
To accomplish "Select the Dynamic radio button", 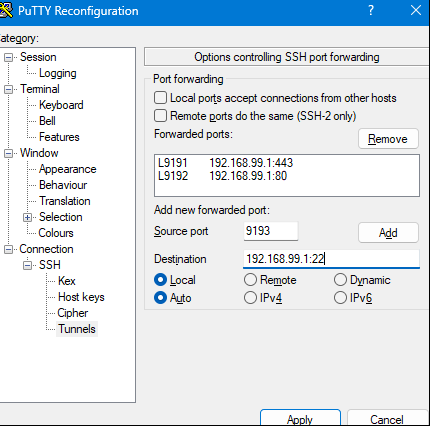I will pyautogui.click(x=340, y=280).
